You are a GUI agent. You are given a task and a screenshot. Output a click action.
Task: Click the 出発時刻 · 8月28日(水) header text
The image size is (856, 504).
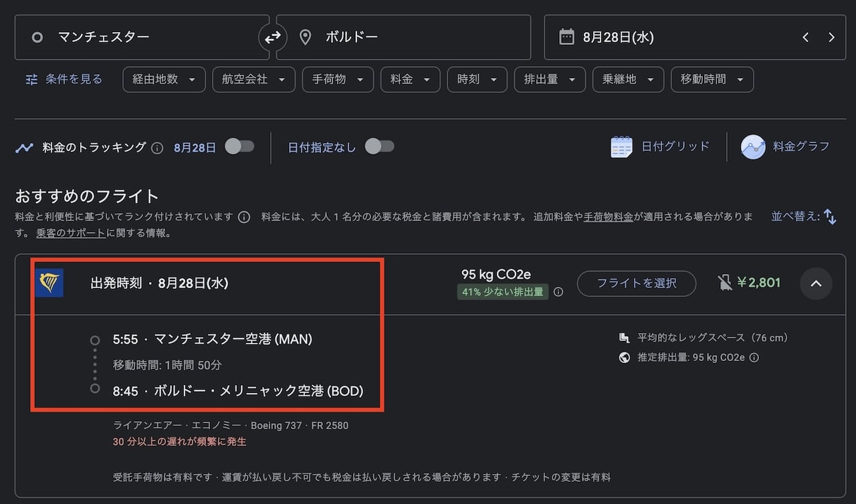pyautogui.click(x=159, y=283)
